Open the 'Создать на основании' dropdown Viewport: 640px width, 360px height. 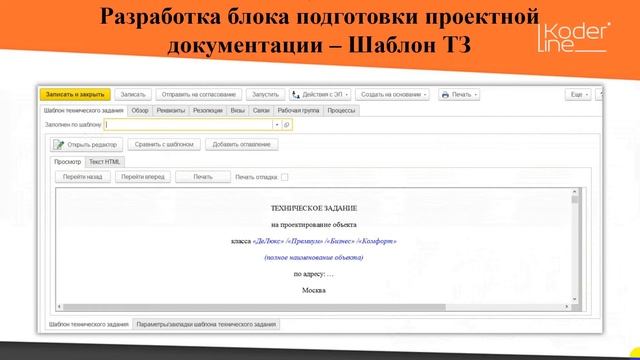[x=392, y=94]
